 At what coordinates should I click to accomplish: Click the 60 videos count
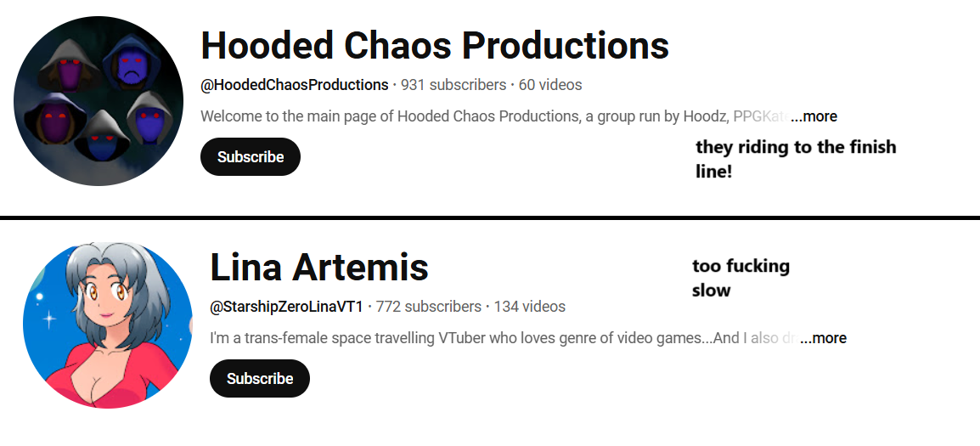(x=550, y=85)
